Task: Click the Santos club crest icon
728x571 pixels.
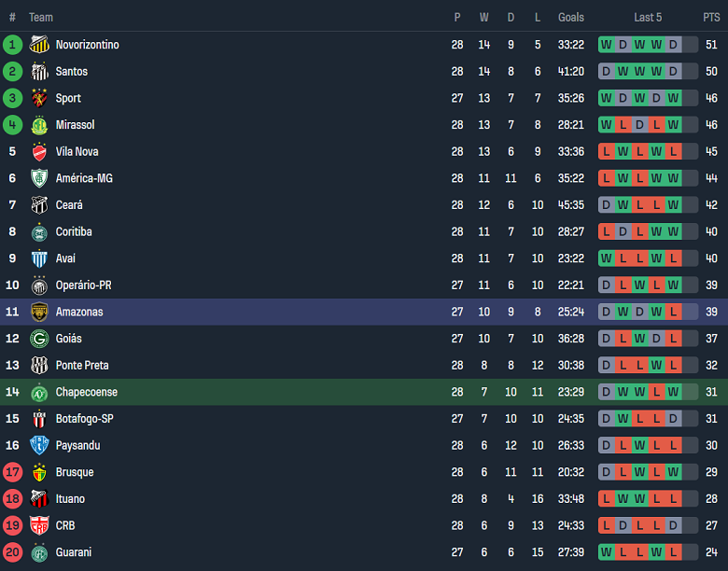Action: point(39,72)
